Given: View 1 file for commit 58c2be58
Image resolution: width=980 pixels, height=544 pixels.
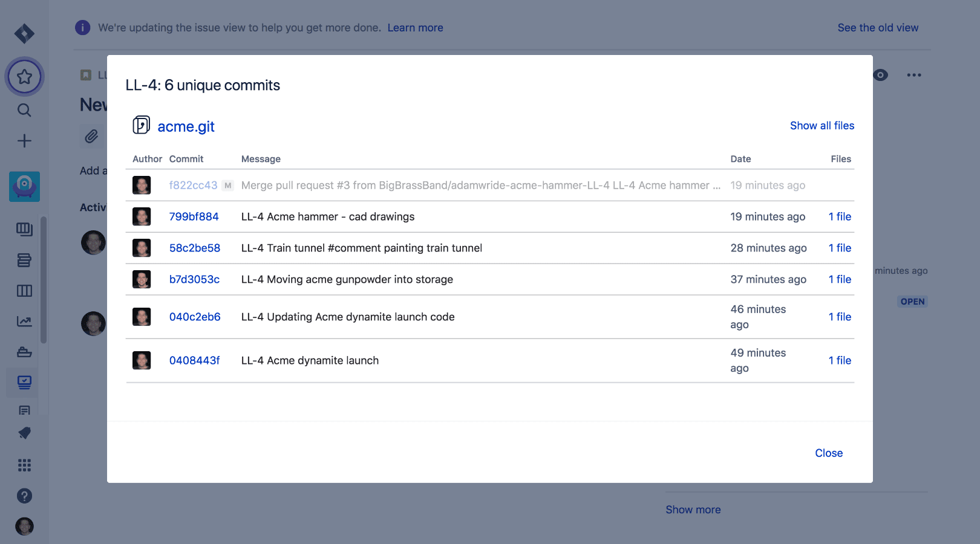Looking at the screenshot, I should pos(840,248).
